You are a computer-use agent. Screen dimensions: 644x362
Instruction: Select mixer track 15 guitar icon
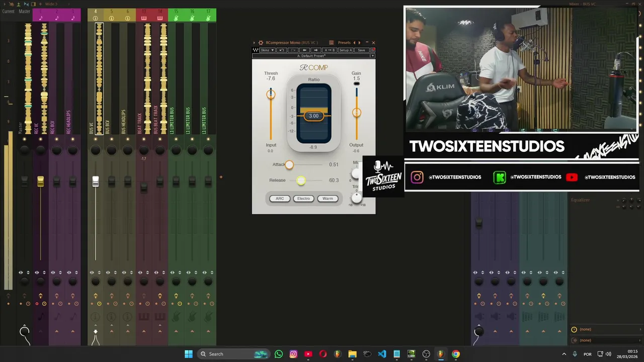click(x=176, y=19)
